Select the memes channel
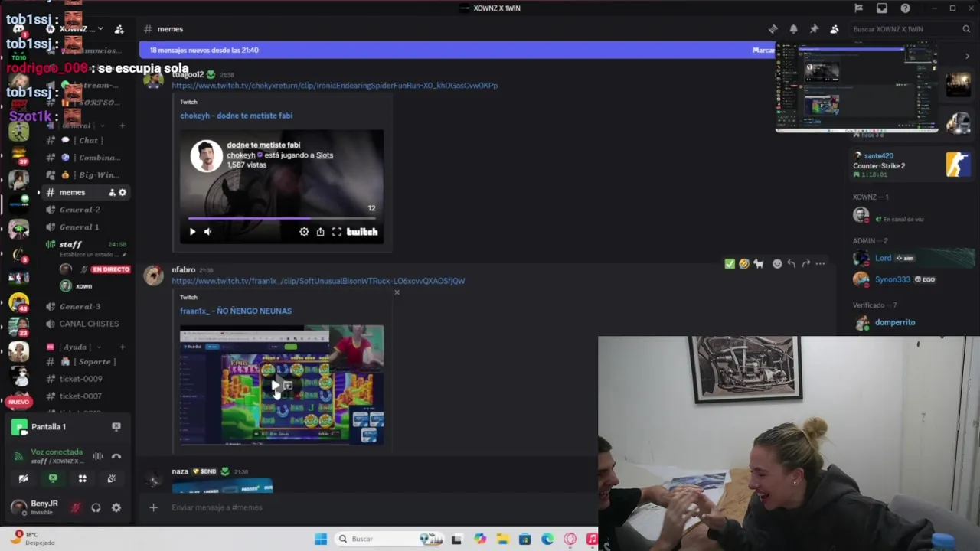 [x=72, y=192]
